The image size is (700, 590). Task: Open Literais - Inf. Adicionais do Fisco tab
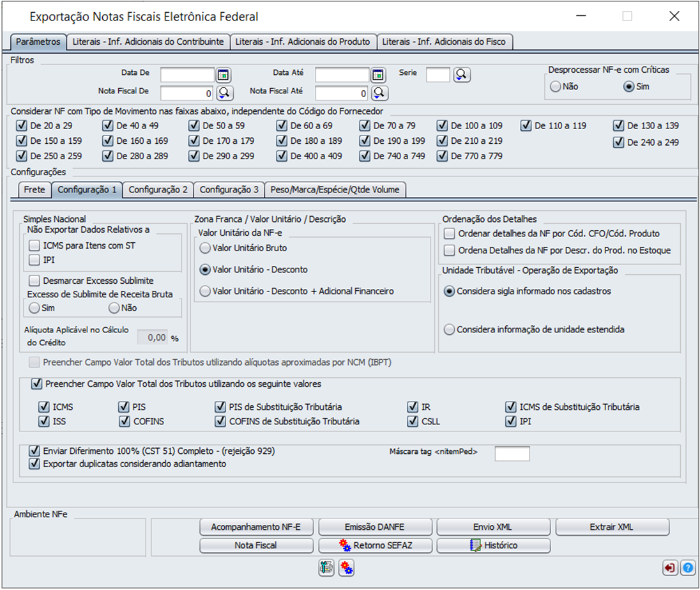(x=444, y=42)
